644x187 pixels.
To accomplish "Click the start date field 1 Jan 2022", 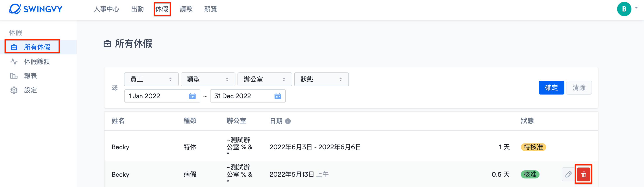I will [162, 96].
